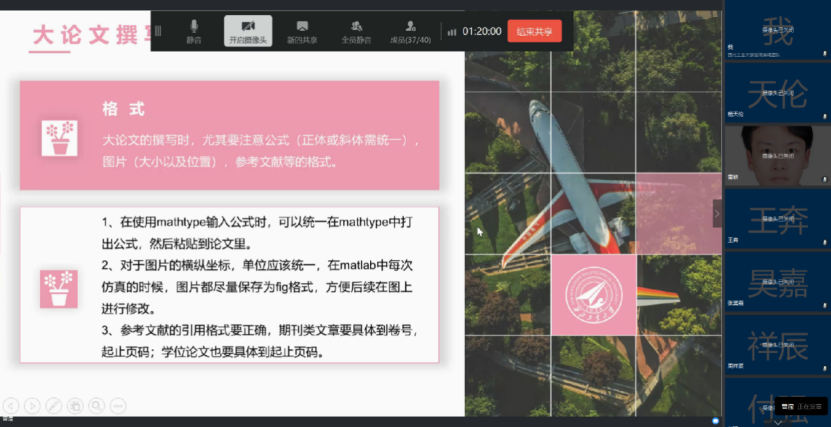Start a new share with 新的共享
Image resolution: width=831 pixels, height=427 pixels.
[302, 30]
